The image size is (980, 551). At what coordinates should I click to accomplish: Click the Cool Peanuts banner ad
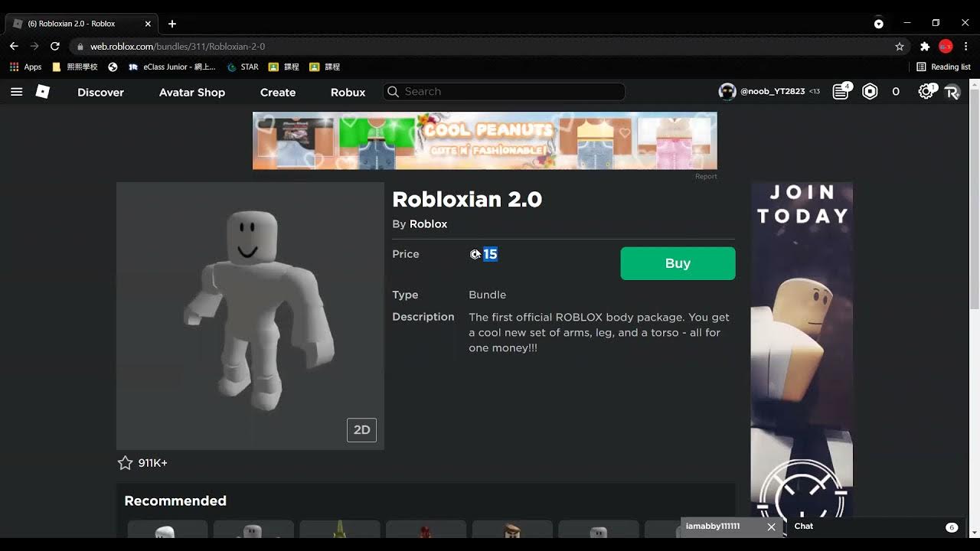coord(485,141)
